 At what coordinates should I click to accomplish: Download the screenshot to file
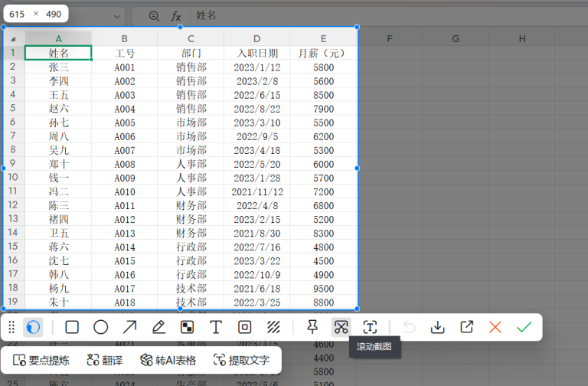438,327
